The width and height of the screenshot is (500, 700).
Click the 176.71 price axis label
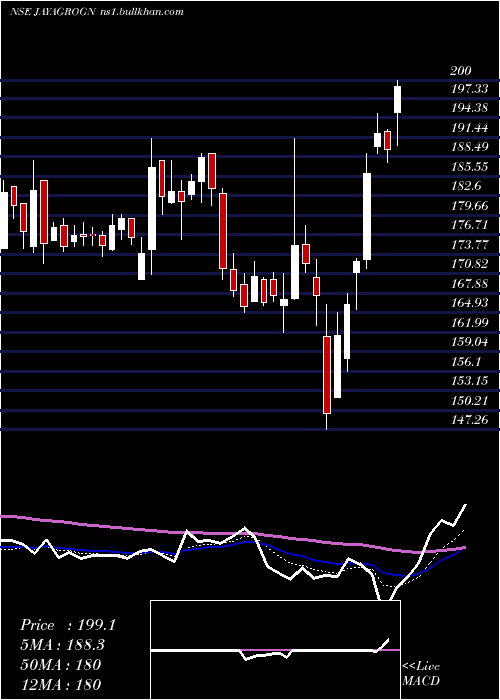tap(469, 225)
